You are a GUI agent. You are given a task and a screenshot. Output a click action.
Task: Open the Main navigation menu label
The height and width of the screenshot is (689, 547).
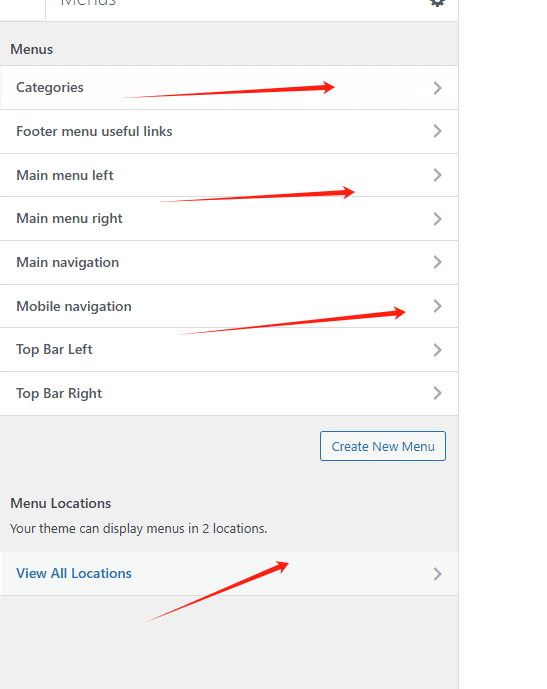[x=67, y=262]
